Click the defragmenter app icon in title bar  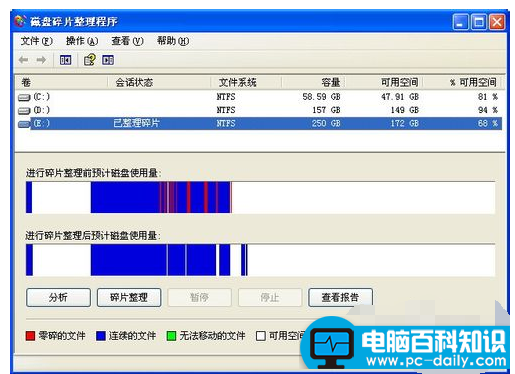tap(20, 21)
